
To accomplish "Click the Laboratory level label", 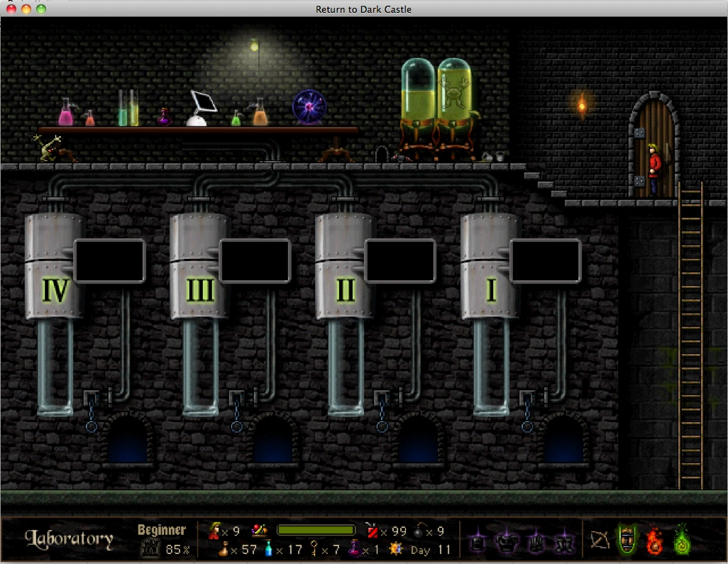I will coord(69,540).
